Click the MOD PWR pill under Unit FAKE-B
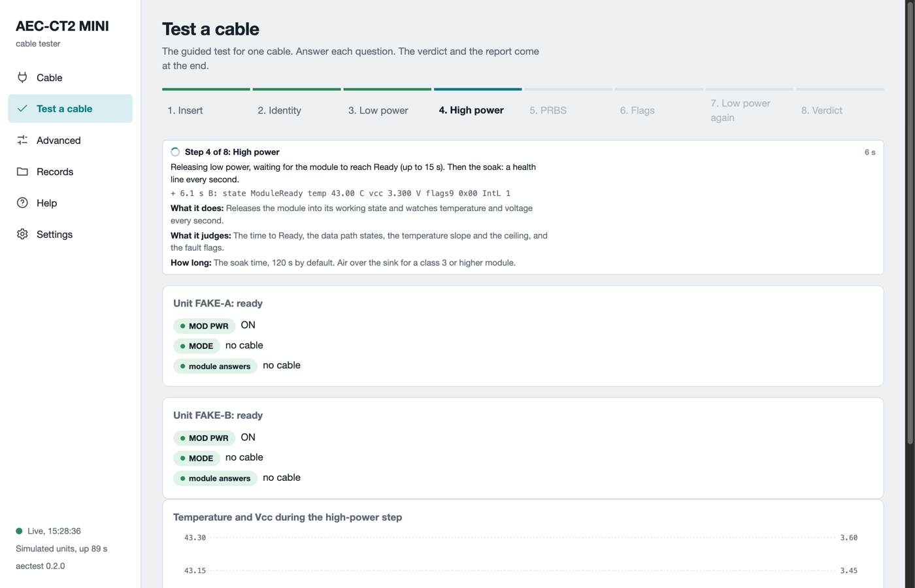Screen dimensions: 915x588 click(205, 438)
